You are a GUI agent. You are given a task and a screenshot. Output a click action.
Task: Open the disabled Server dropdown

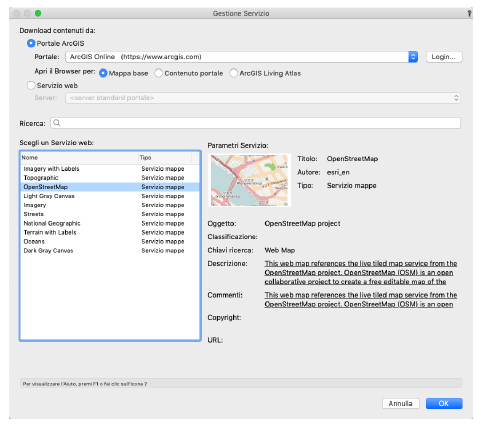[263, 98]
